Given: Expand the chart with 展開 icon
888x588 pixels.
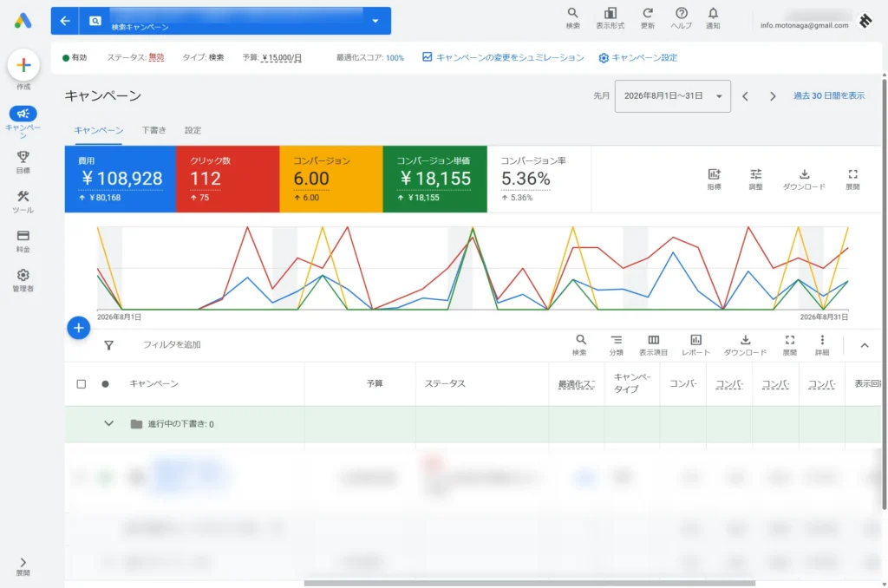Looking at the screenshot, I should pos(852,179).
